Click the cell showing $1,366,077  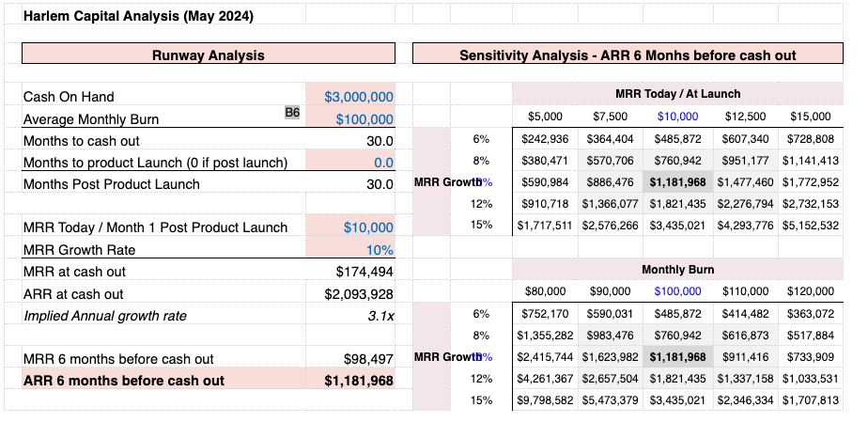coord(610,204)
